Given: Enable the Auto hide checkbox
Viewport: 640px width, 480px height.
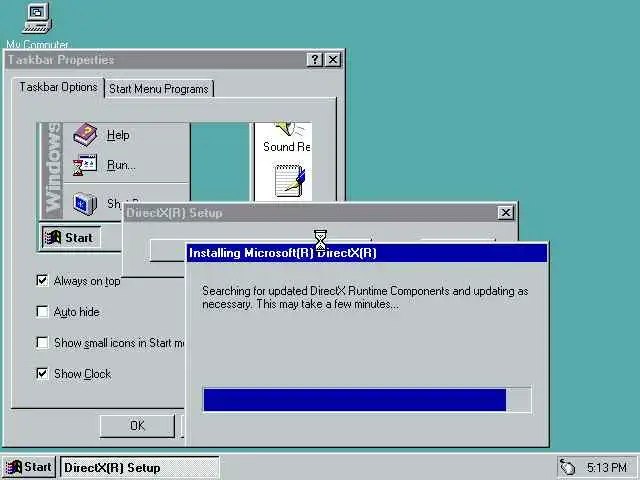Looking at the screenshot, I should pyautogui.click(x=42, y=312).
